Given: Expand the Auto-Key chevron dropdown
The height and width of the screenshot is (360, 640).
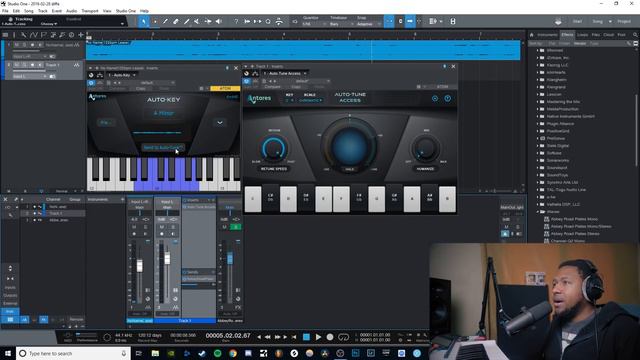Looking at the screenshot, I should (x=220, y=122).
